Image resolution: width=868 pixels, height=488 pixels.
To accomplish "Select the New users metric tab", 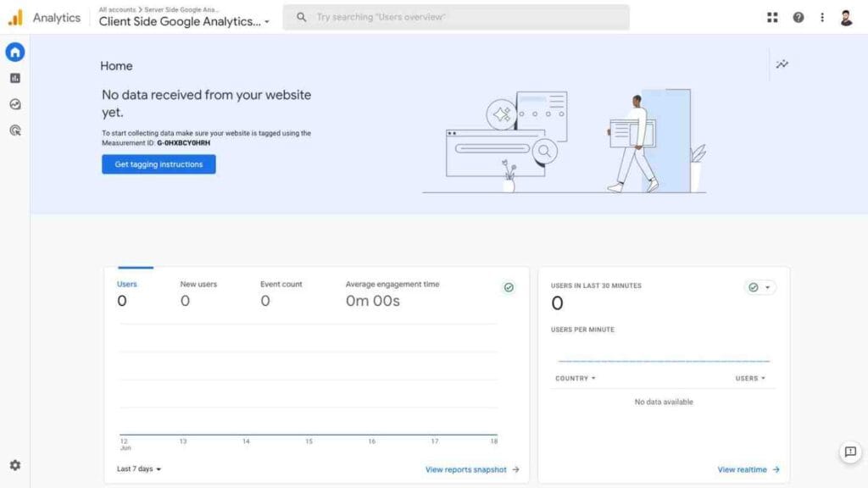I will pyautogui.click(x=198, y=293).
